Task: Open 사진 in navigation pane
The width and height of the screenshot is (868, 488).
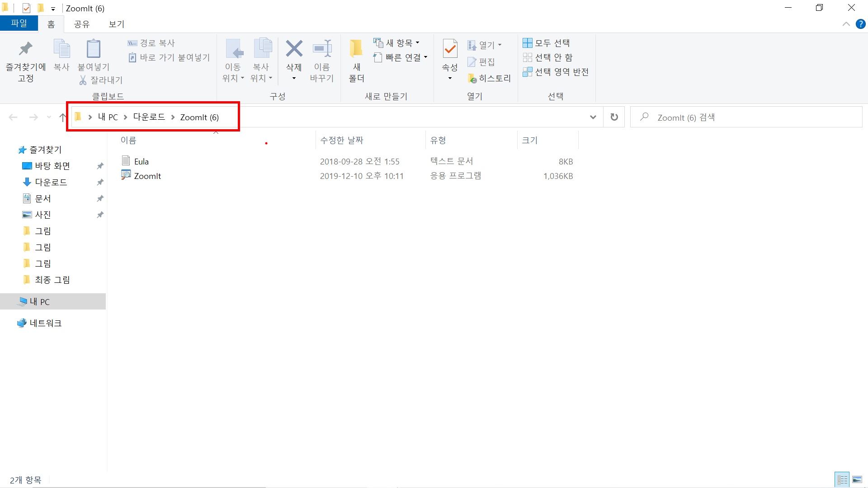Action: 43,215
